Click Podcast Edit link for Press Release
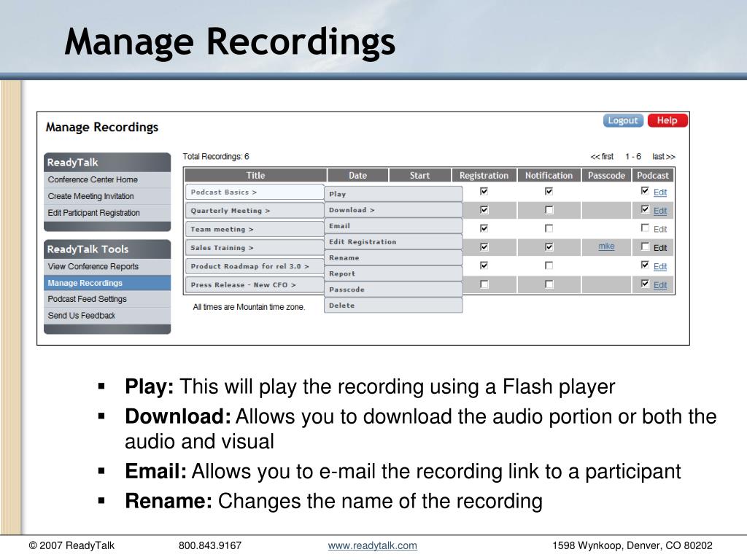Screen dimensions: 747x560 (x=660, y=285)
